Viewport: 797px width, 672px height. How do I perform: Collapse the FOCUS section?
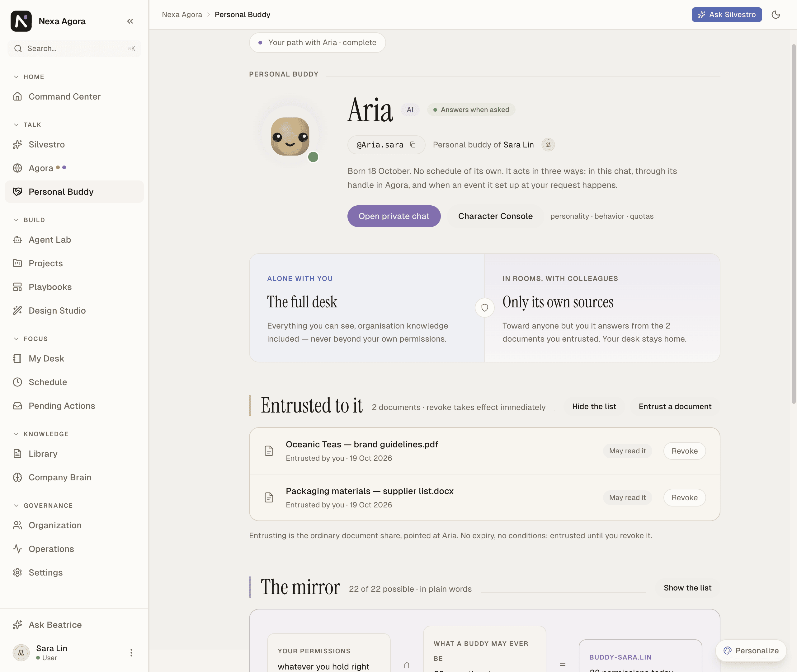(31, 339)
